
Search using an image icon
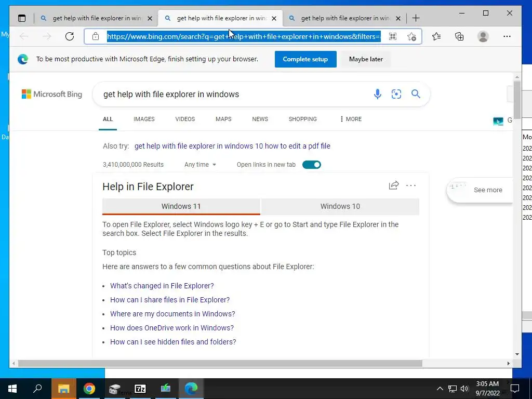tap(396, 94)
